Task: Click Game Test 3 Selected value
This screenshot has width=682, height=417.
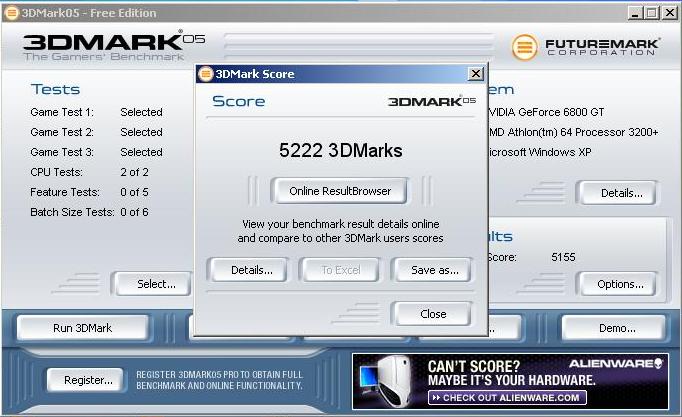Action: 141,152
